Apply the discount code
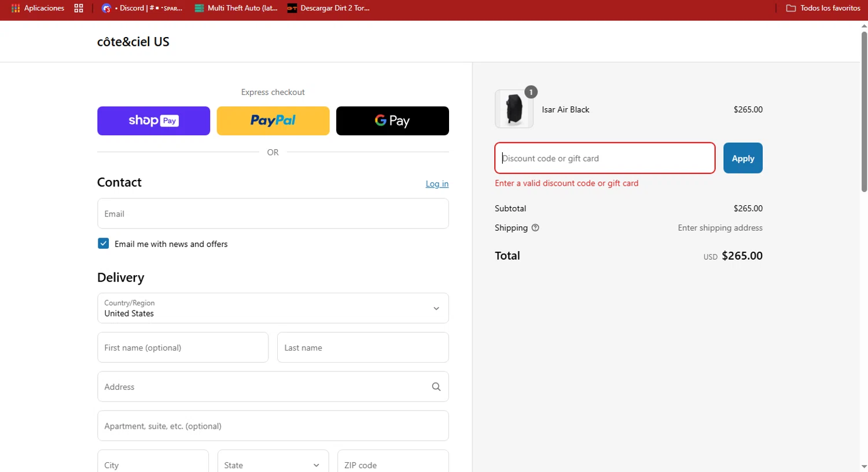Viewport: 868px width, 472px height. point(743,158)
